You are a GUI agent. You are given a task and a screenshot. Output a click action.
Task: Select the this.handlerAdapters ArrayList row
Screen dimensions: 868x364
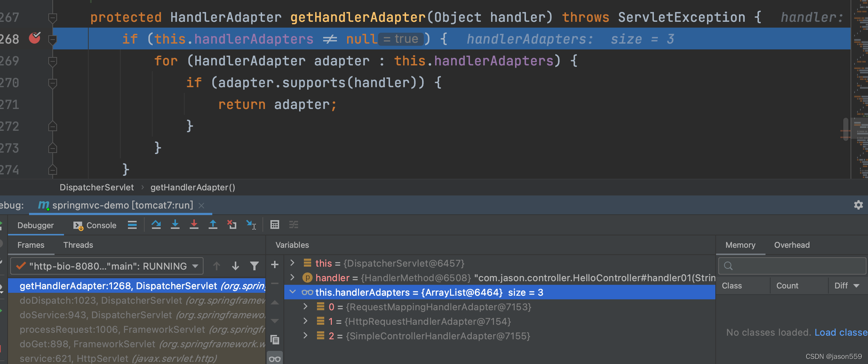[500, 292]
